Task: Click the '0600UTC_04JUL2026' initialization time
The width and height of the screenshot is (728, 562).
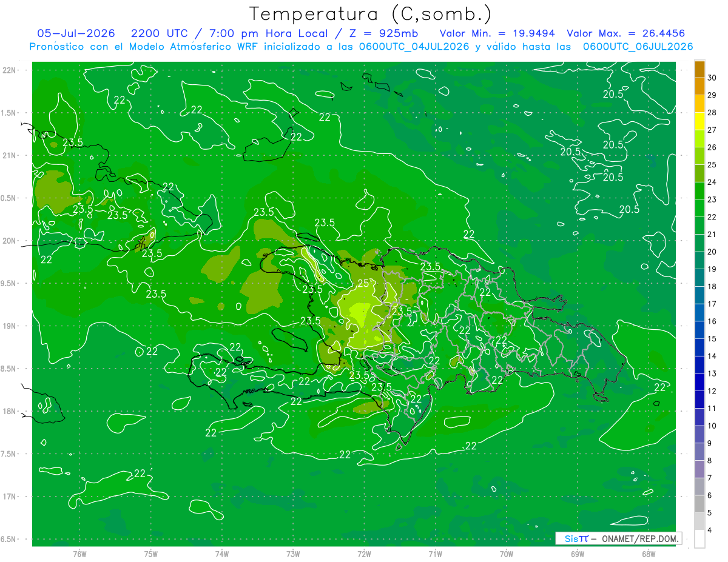Action: pos(414,47)
